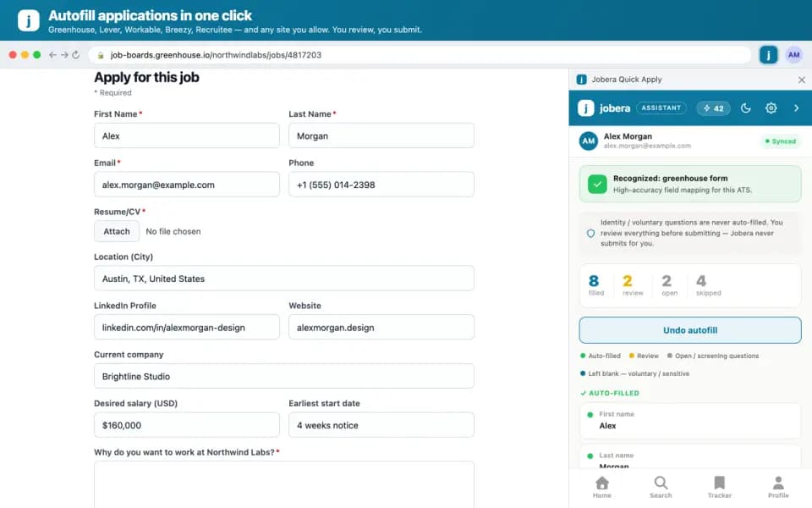Click the Auto-filled legend entry
Image resolution: width=812 pixels, height=508 pixels.
click(601, 356)
